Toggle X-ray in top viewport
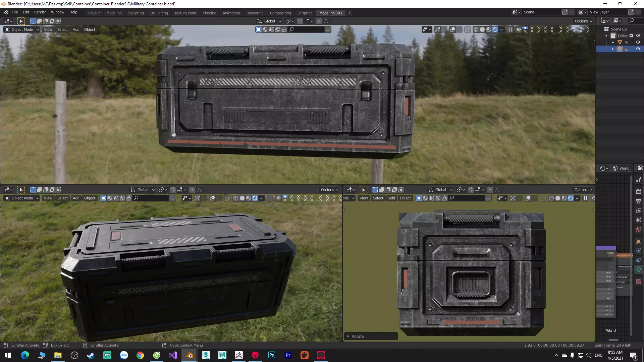Viewport: 644px width, 362px height. tap(467, 29)
